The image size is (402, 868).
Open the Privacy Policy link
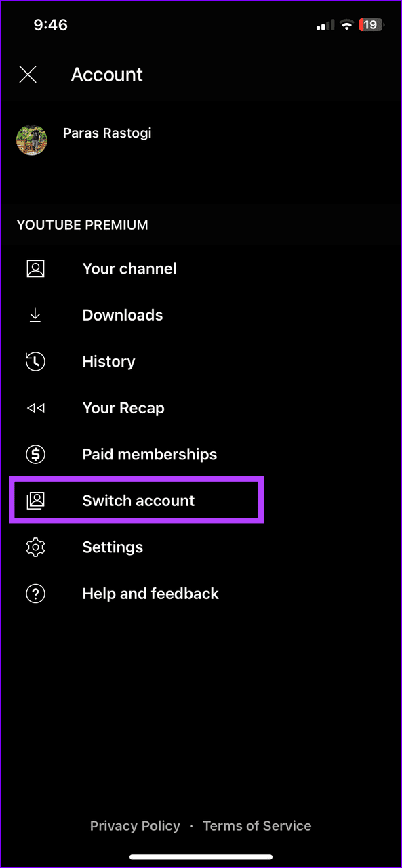(x=135, y=825)
